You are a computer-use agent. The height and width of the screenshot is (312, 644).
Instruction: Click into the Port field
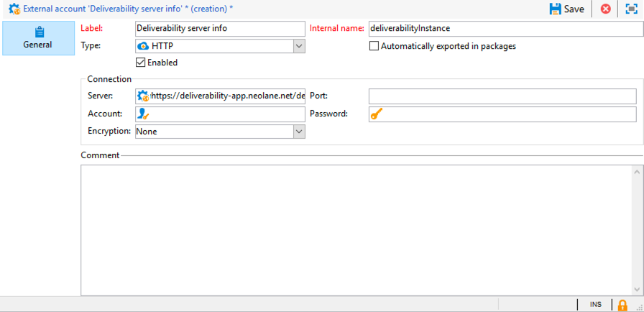[502, 96]
